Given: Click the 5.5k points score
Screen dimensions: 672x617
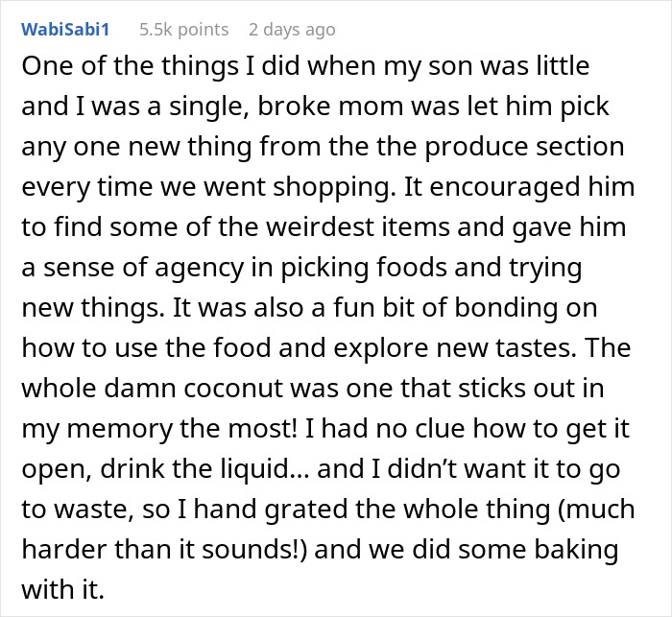Looking at the screenshot, I should pyautogui.click(x=183, y=30).
